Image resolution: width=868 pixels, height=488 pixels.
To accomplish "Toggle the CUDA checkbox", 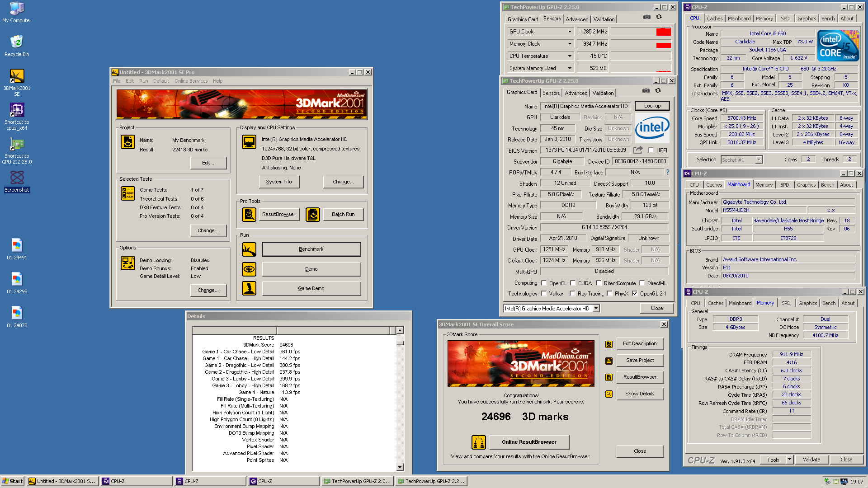I will [x=573, y=283].
